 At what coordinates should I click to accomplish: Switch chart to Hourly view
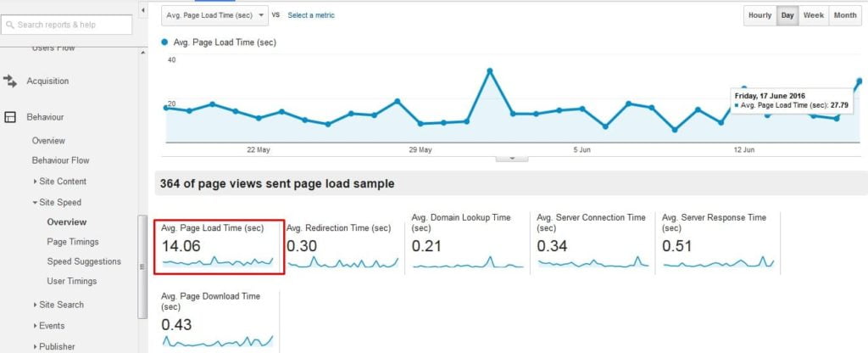point(759,15)
